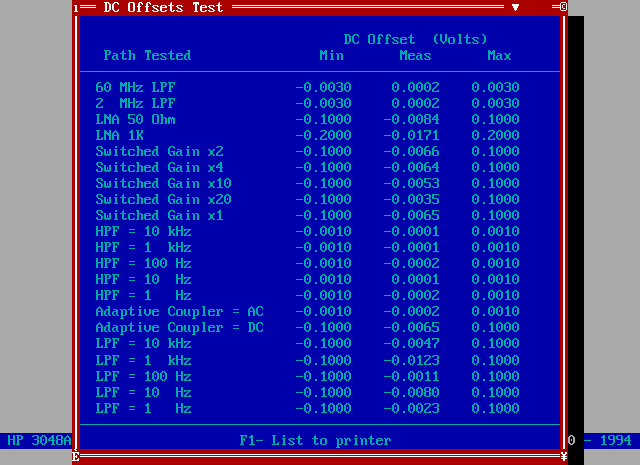
Task: Select the HPF = 10 kHz row label
Action: pos(143,231)
